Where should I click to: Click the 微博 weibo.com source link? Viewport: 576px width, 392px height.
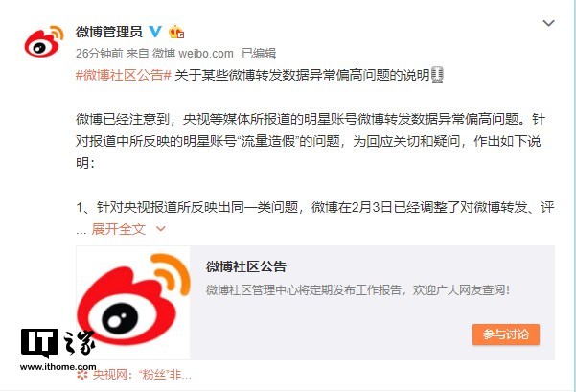193,54
